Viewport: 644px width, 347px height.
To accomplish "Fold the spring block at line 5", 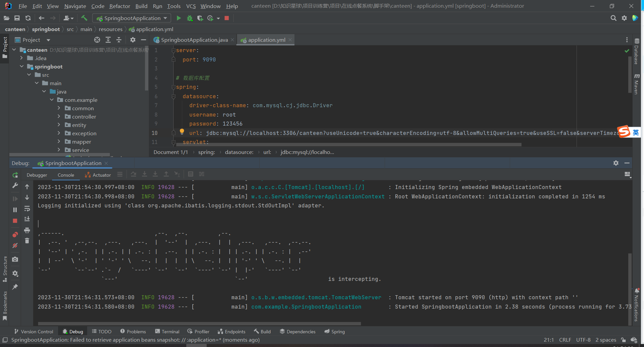I will (x=173, y=87).
